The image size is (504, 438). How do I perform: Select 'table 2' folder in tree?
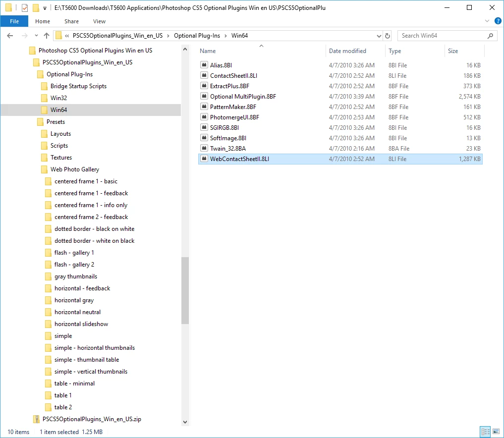click(x=62, y=407)
